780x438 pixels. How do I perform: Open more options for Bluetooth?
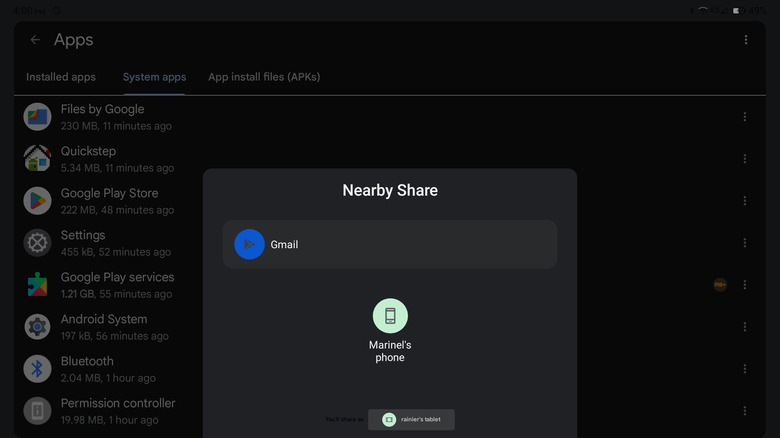pyautogui.click(x=745, y=369)
